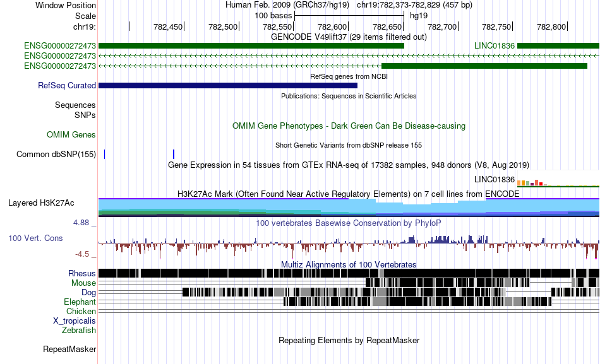Click the Scale label

(x=86, y=16)
